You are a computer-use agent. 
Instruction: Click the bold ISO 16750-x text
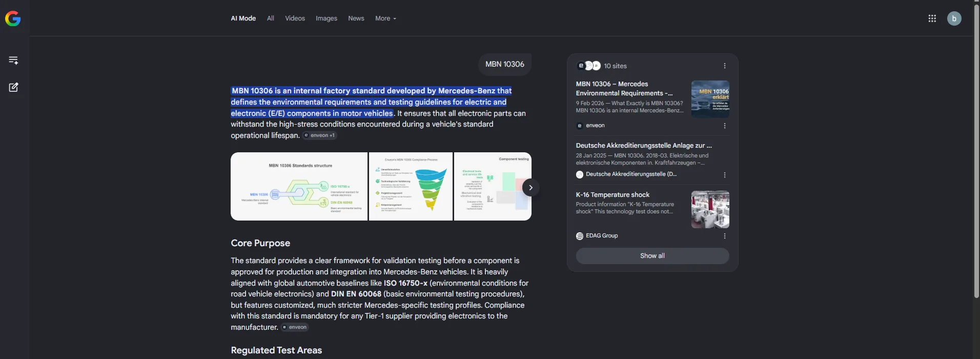click(405, 283)
